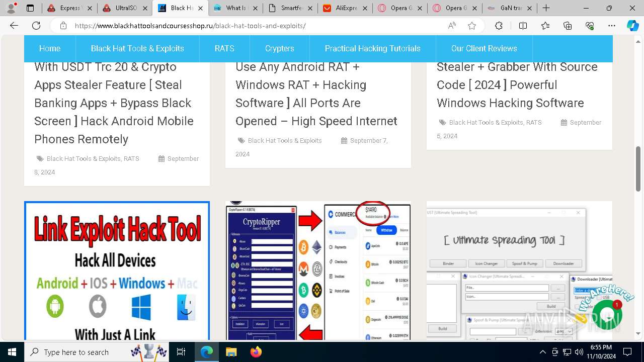
Task: Open the High Speed Internet post title
Action: click(x=316, y=94)
